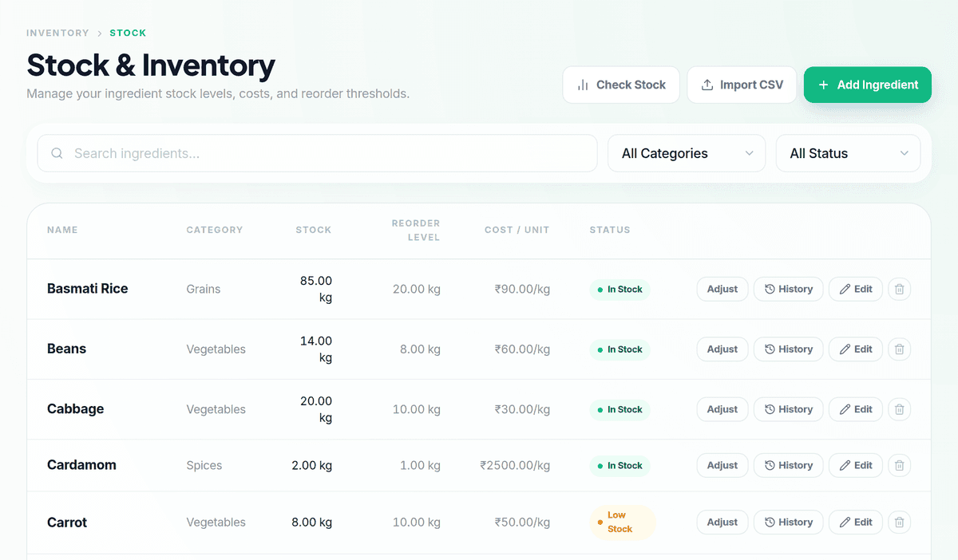The width and height of the screenshot is (958, 560).
Task: Click the Cardamom name cell
Action: pyautogui.click(x=81, y=465)
